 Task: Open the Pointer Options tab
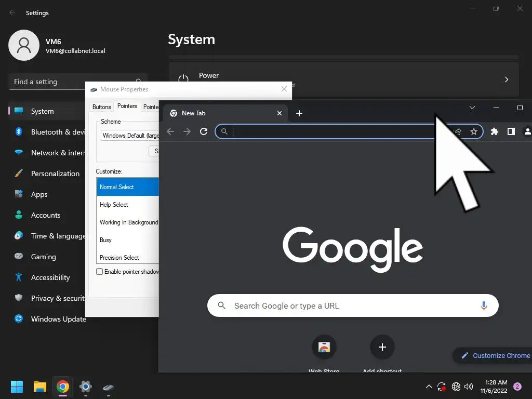(x=151, y=107)
